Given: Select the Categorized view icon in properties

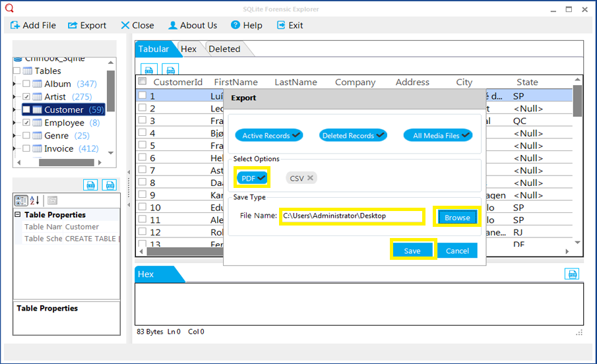Looking at the screenshot, I should [21, 200].
